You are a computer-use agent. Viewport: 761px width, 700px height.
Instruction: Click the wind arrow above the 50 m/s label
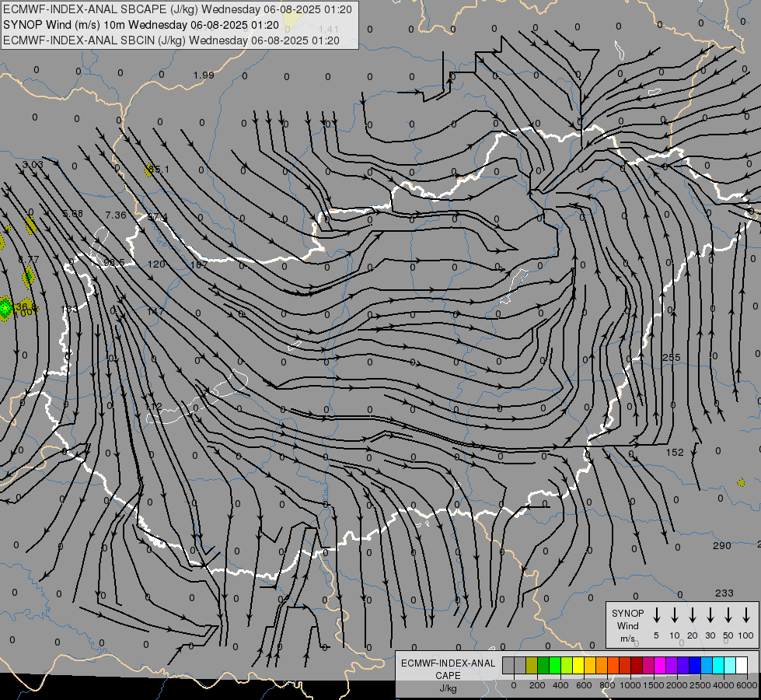pos(728,615)
